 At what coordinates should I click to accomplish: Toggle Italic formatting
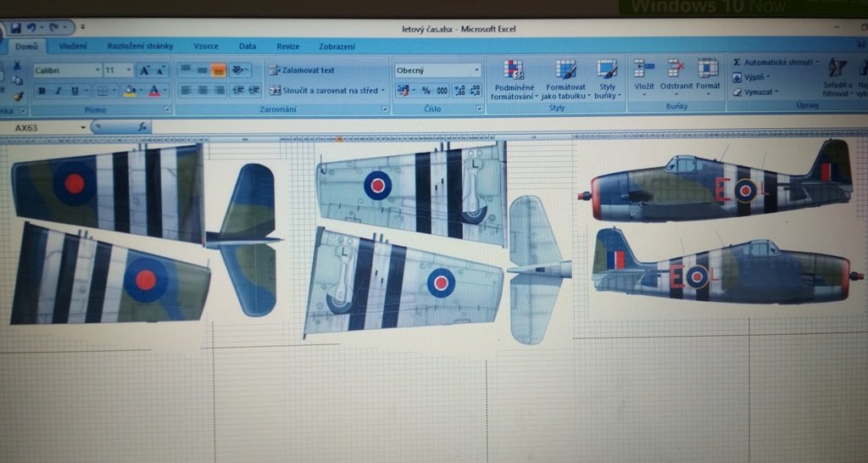coord(58,91)
